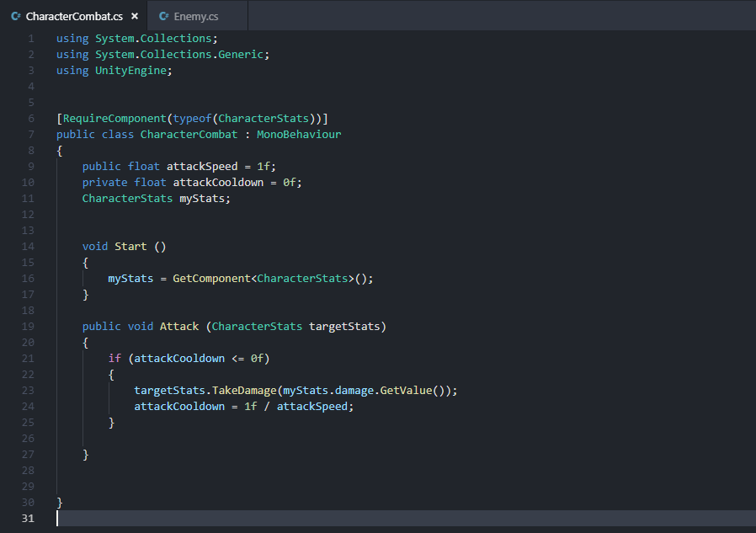756x533 pixels.
Task: Click on 'CharacterCombat' class name in line 7
Action: [x=189, y=135]
